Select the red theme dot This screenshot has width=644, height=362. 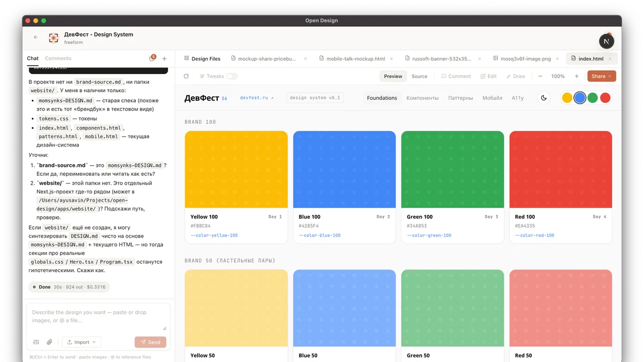pos(605,98)
